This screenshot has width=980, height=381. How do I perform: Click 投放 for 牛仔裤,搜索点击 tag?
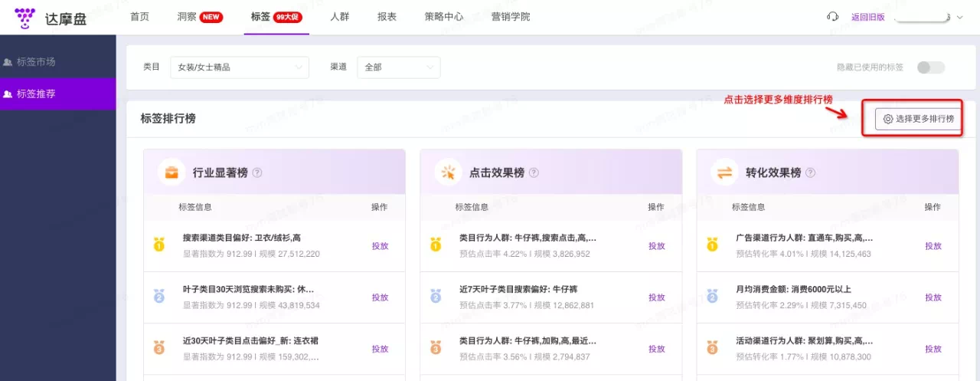(x=657, y=246)
